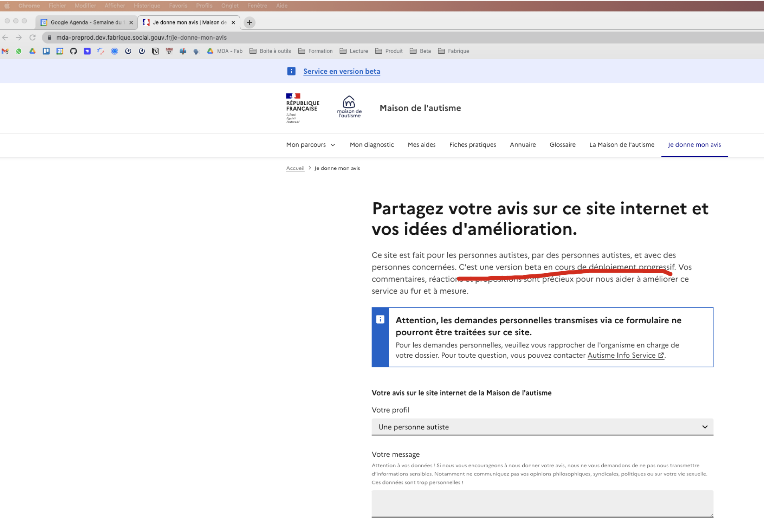
Task: Click the padlock icon in the address bar
Action: [x=49, y=37]
